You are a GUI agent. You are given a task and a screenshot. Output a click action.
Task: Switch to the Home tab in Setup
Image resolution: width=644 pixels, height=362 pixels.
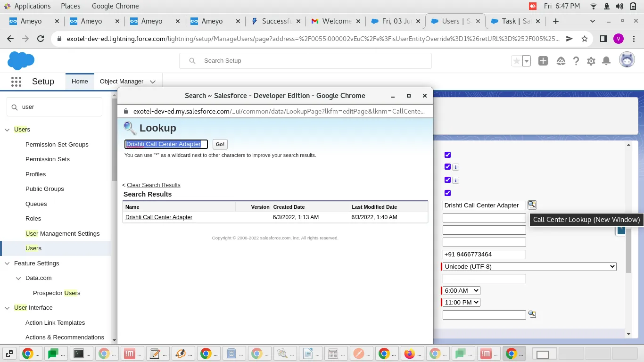coord(80,81)
